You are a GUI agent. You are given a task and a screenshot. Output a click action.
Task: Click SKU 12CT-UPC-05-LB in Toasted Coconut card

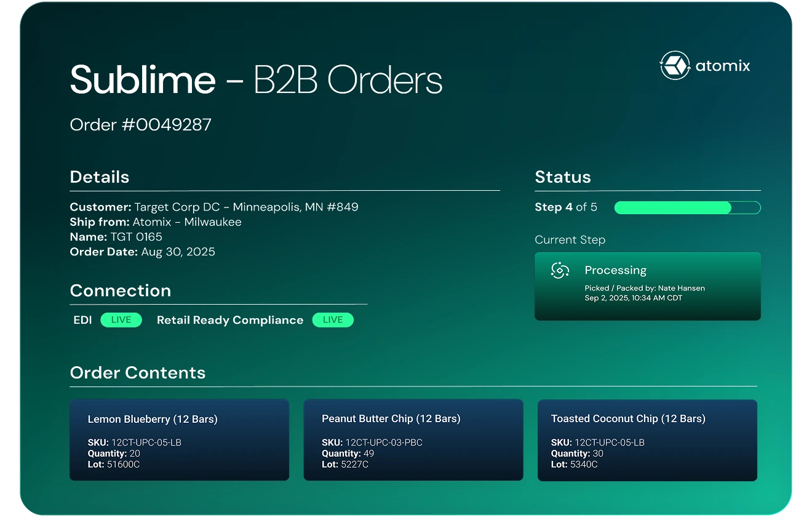click(598, 443)
